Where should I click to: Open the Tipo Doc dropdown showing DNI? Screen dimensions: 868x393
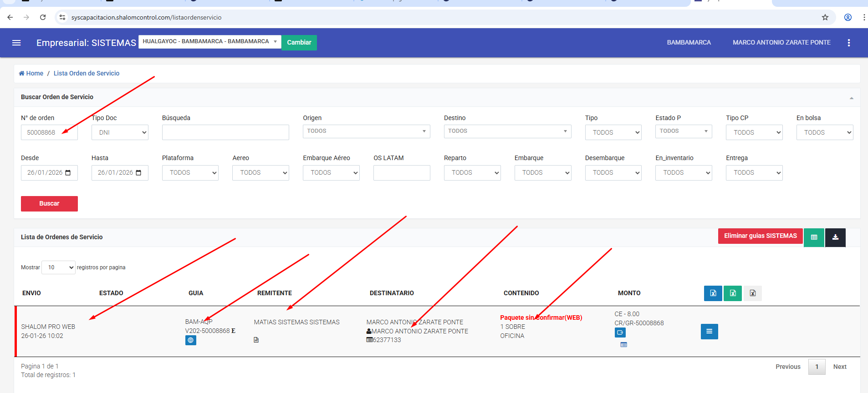(120, 132)
